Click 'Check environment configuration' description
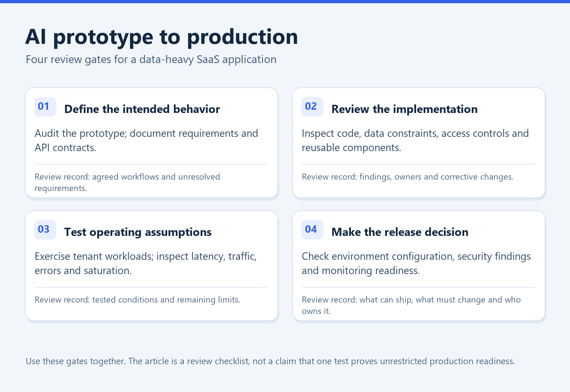The width and height of the screenshot is (570, 392). [416, 263]
